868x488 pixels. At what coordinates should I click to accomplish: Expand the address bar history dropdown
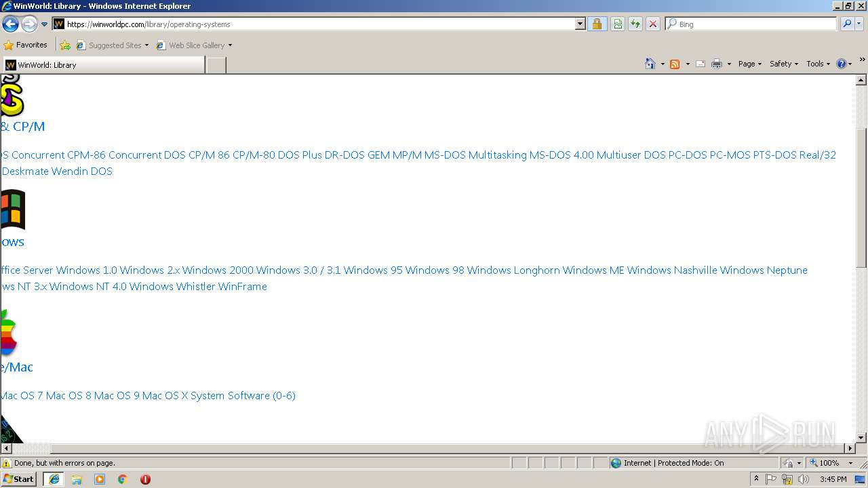(x=580, y=24)
